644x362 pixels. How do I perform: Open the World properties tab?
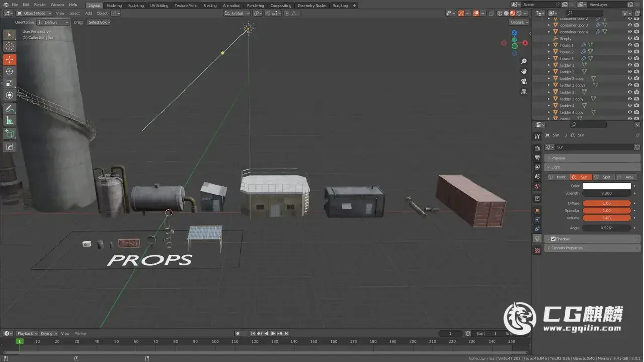(x=537, y=186)
